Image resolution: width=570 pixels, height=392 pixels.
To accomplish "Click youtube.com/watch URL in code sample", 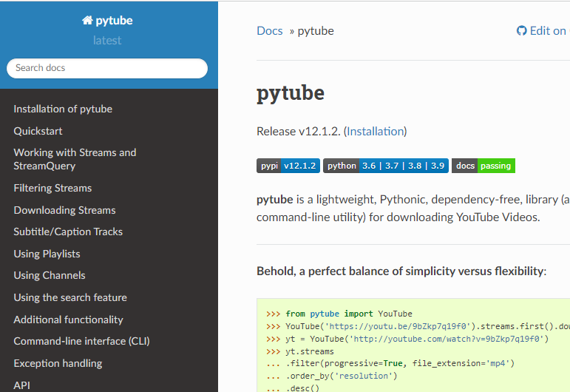I will (446, 339).
